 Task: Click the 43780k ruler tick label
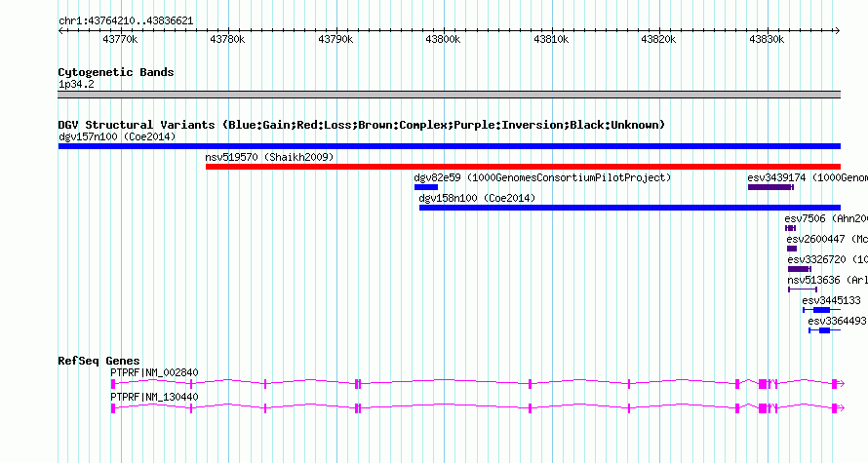click(227, 39)
